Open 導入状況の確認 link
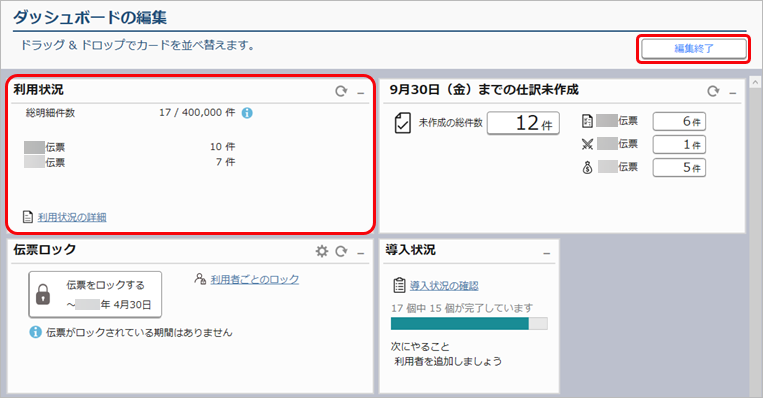Screen dimensions: 763x398 (444, 286)
